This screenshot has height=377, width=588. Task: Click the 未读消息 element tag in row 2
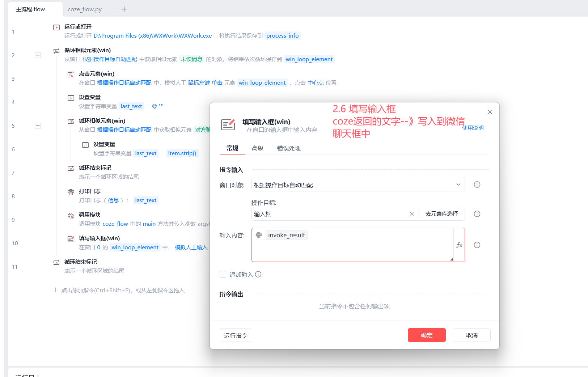[x=191, y=59]
